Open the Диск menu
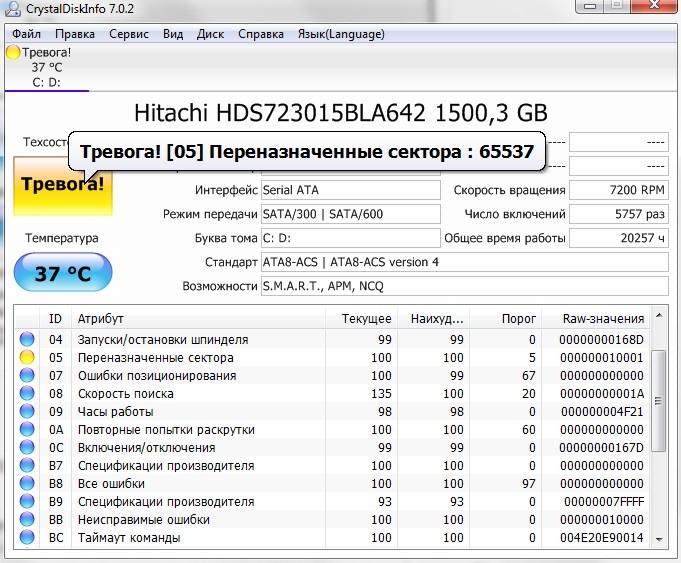The height and width of the screenshot is (563, 681). [x=210, y=34]
